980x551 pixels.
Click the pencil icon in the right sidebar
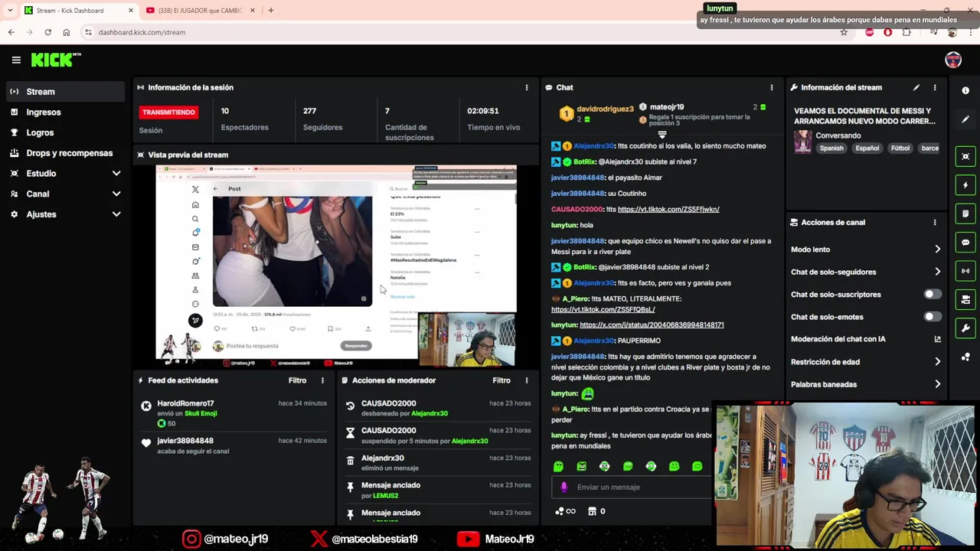965,119
